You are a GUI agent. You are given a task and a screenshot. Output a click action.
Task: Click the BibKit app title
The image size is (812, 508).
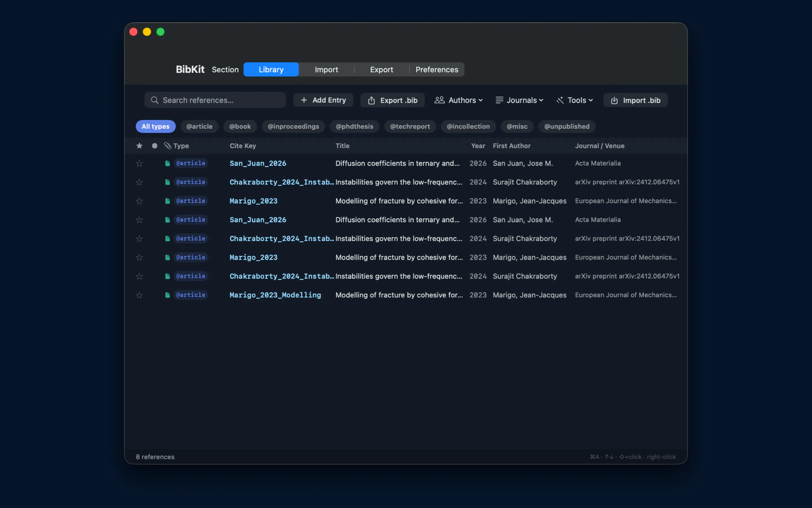click(x=190, y=69)
